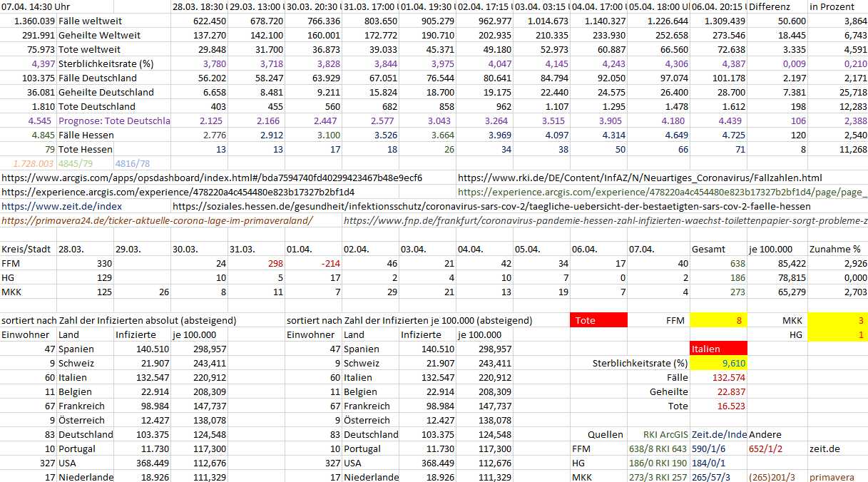Open the primavera24.de ticker link
The height and width of the screenshot is (482, 868).
coord(157,220)
